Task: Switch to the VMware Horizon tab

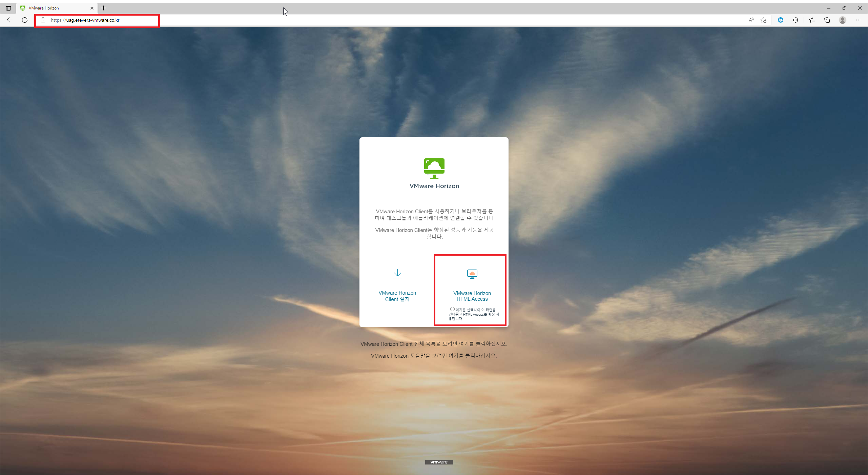Action: (57, 8)
